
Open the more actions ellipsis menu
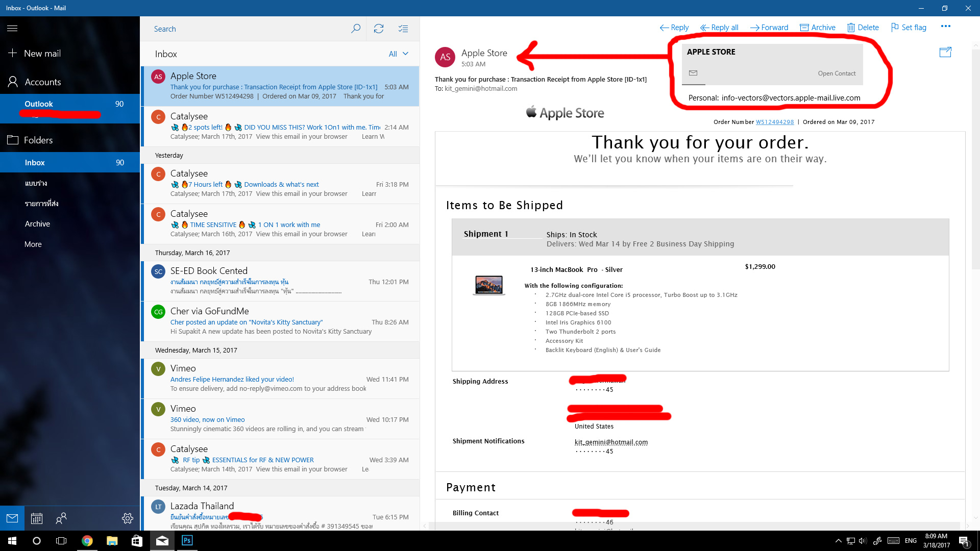click(946, 27)
